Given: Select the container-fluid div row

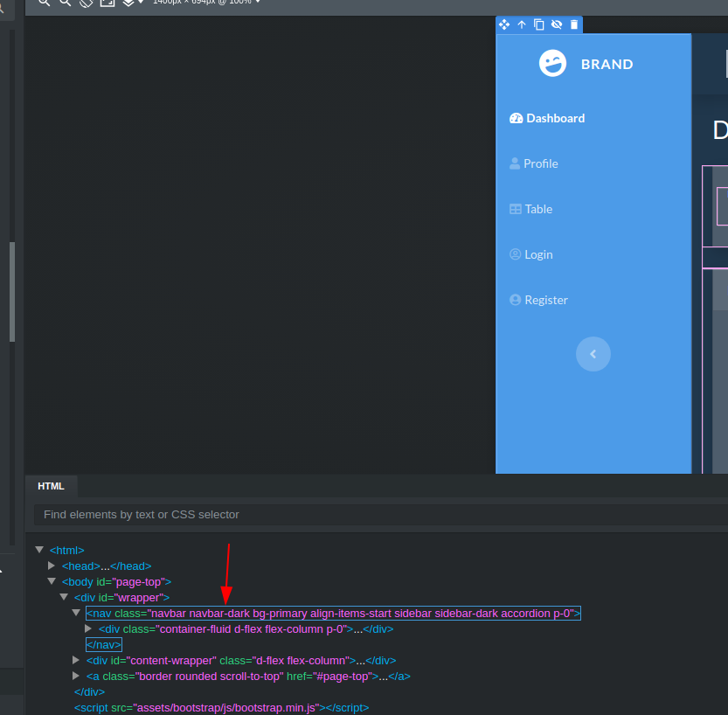Looking at the screenshot, I should click(x=246, y=629).
